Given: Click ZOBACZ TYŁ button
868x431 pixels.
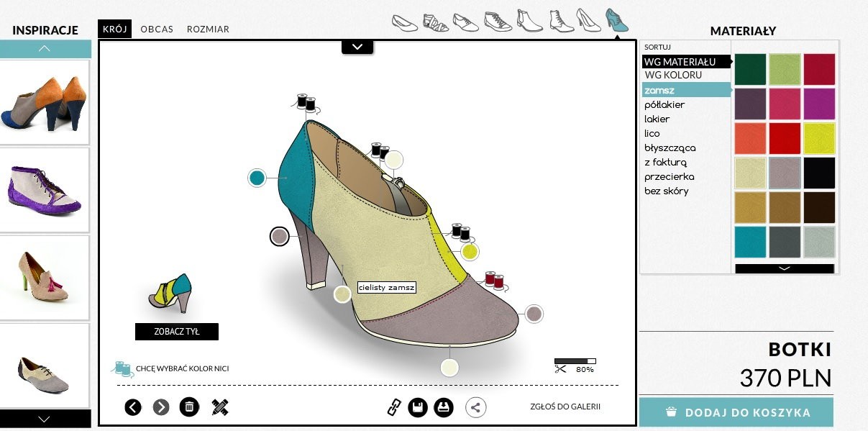Looking at the screenshot, I should click(x=177, y=332).
